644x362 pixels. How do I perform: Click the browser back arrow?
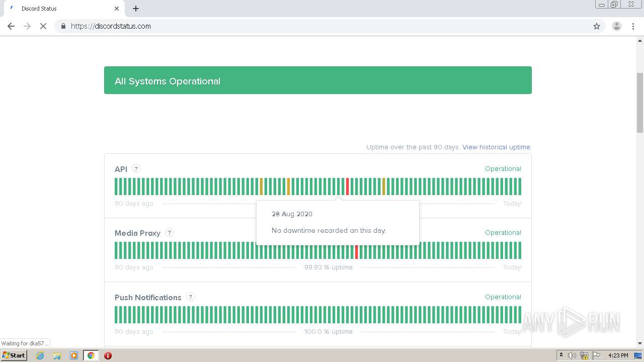11,26
